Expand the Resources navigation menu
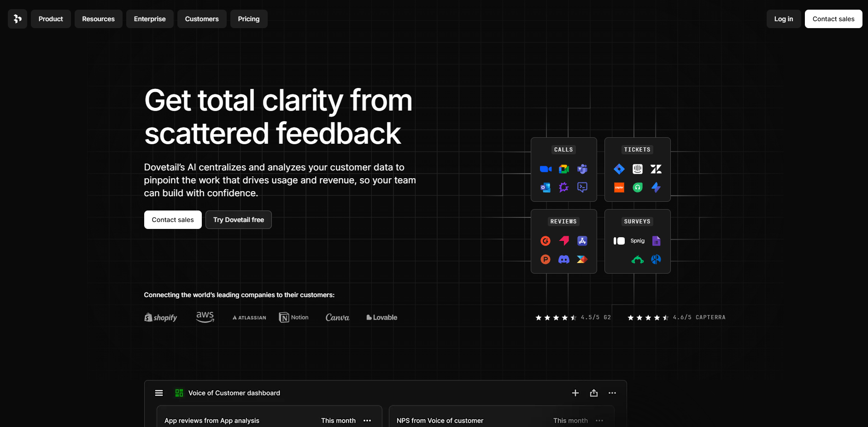This screenshot has width=868, height=427. pyautogui.click(x=98, y=19)
